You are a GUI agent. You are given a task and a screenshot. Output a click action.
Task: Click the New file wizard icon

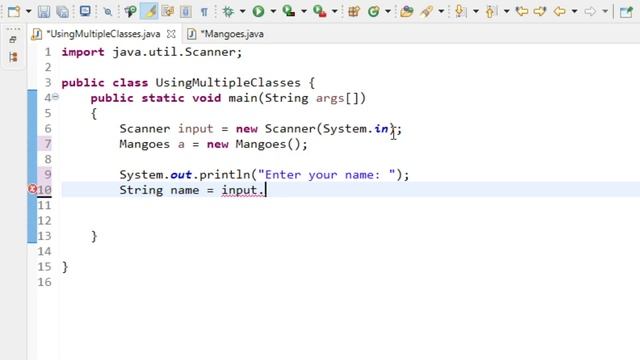pos(13,11)
